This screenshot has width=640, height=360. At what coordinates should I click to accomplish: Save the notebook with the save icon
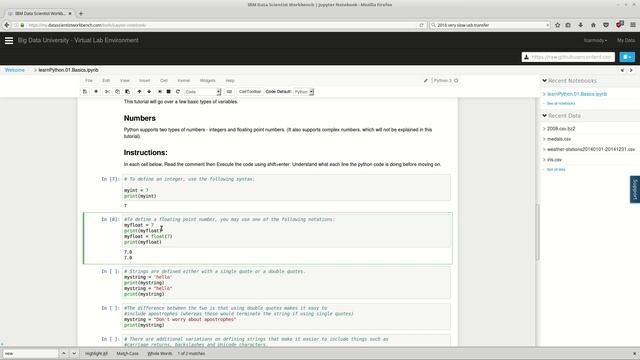coord(85,92)
